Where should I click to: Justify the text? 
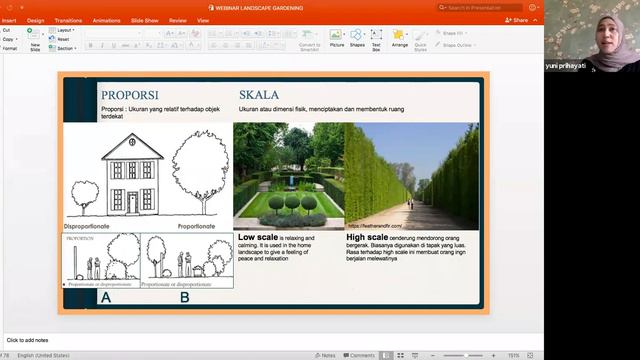coord(249,46)
